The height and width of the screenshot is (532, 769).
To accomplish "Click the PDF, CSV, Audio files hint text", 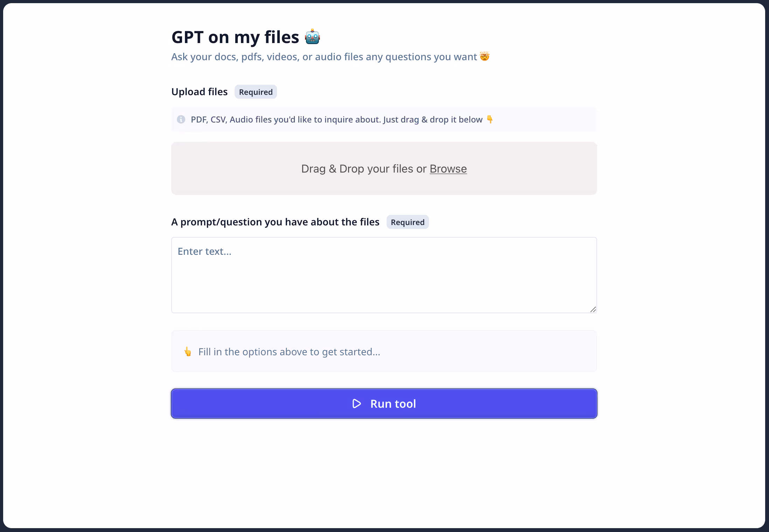I will click(336, 120).
